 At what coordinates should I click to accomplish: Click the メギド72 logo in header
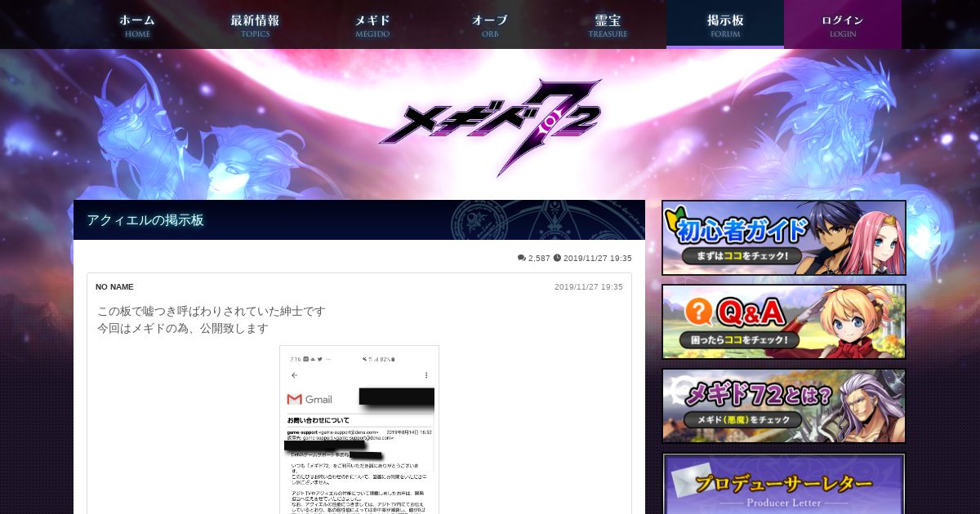pyautogui.click(x=490, y=126)
